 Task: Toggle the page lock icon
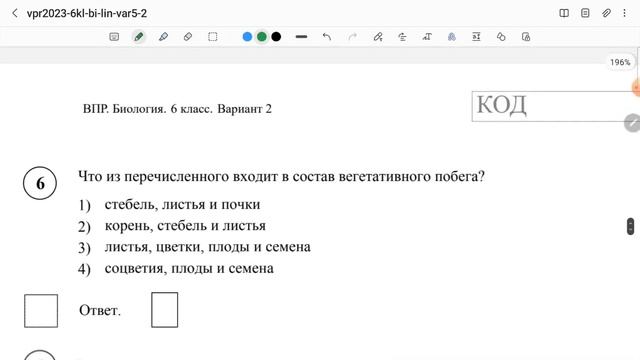(x=526, y=37)
